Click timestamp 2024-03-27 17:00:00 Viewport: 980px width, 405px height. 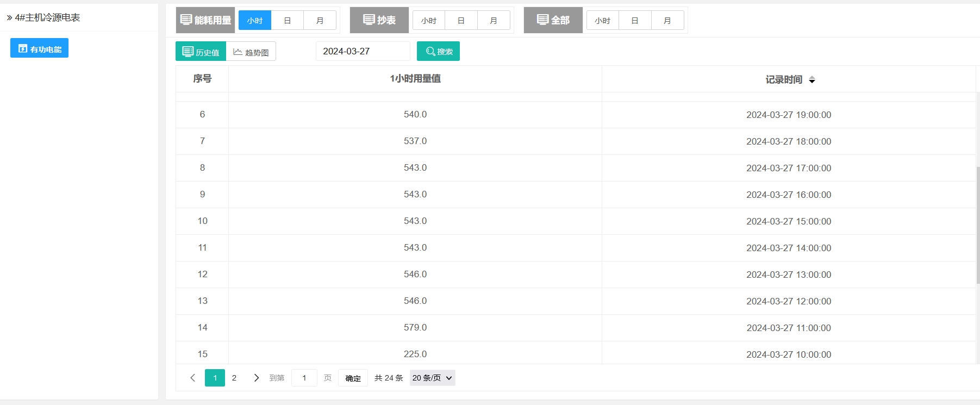click(x=789, y=168)
